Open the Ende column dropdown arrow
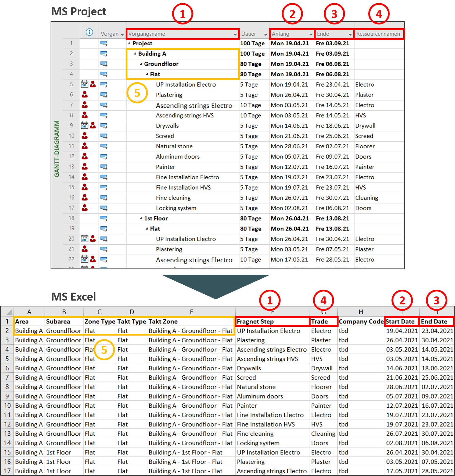 click(350, 34)
